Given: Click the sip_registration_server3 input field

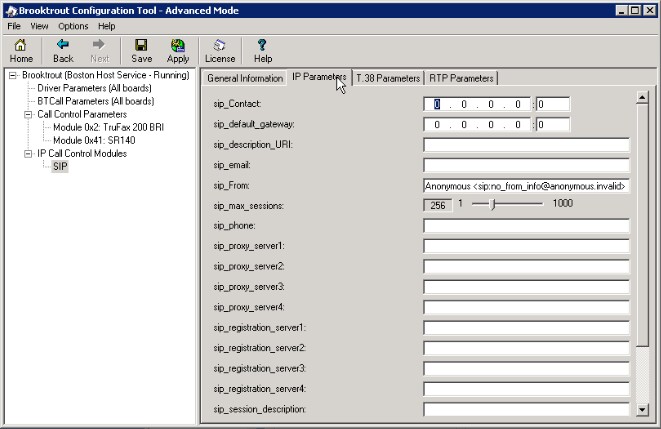Looking at the screenshot, I should [526, 369].
